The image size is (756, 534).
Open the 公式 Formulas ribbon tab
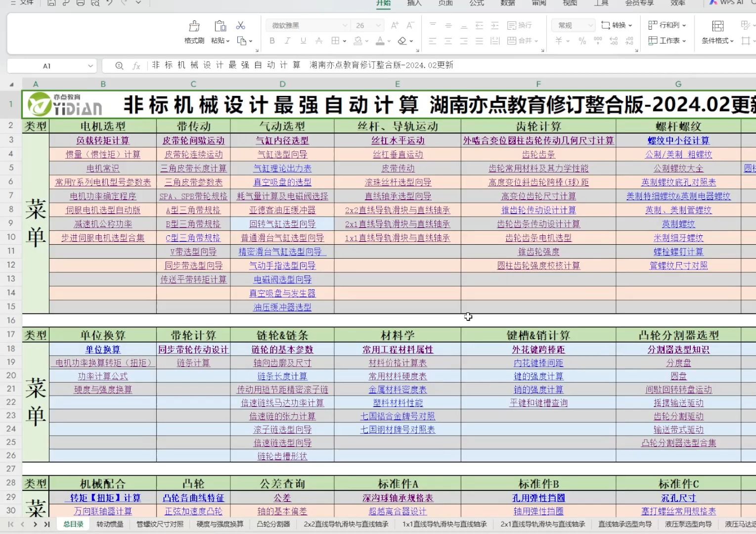point(477,3)
